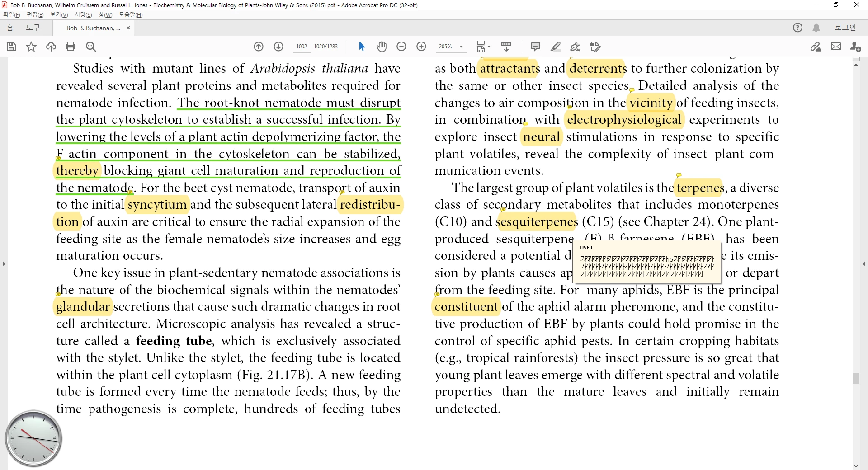
Task: Click the highlighted word 'attractants'
Action: click(509, 69)
